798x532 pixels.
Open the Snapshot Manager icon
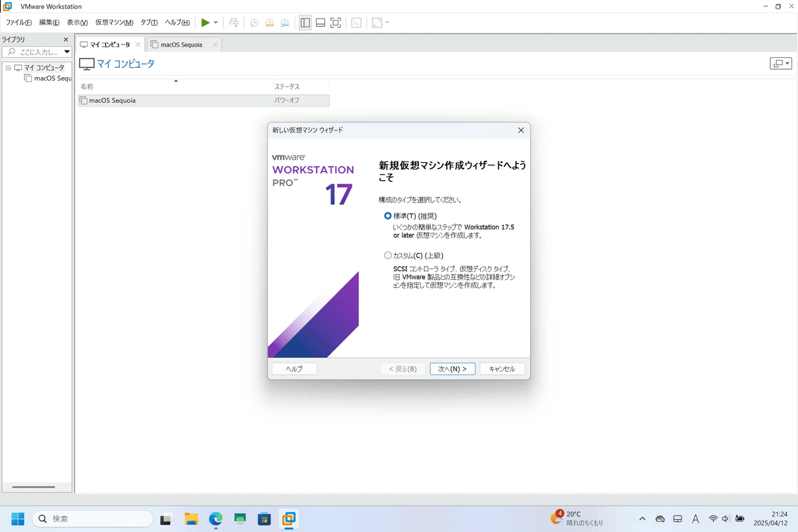tap(285, 23)
